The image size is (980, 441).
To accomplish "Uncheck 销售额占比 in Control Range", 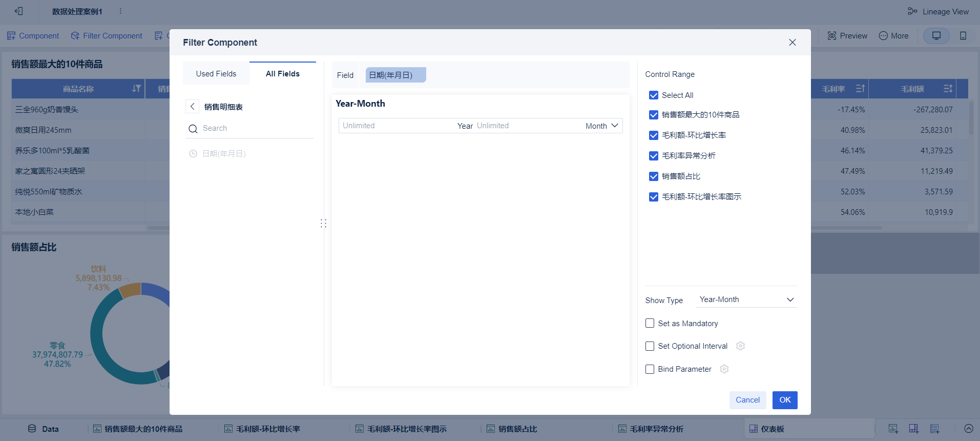I will pyautogui.click(x=654, y=176).
